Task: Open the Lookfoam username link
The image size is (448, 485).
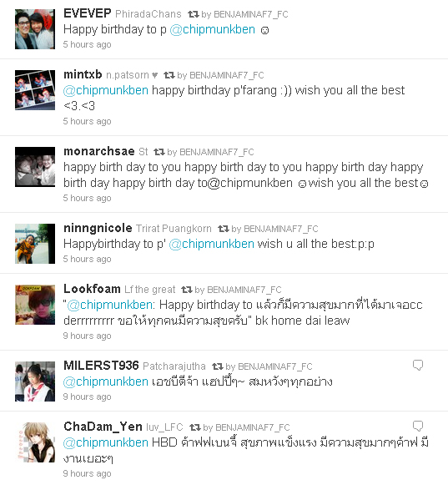Action: pos(92,289)
